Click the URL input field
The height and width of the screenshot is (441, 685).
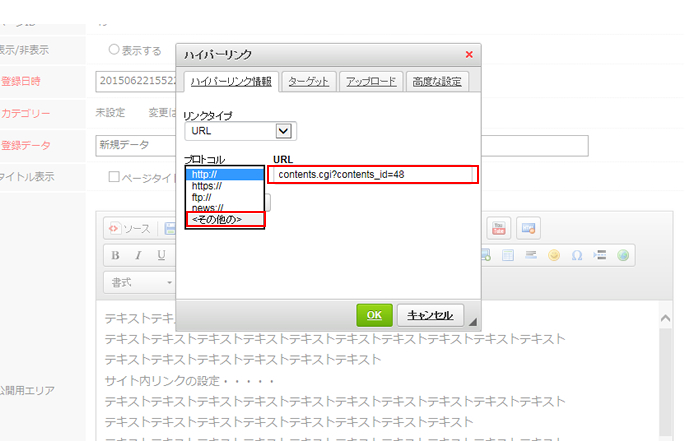(374, 175)
